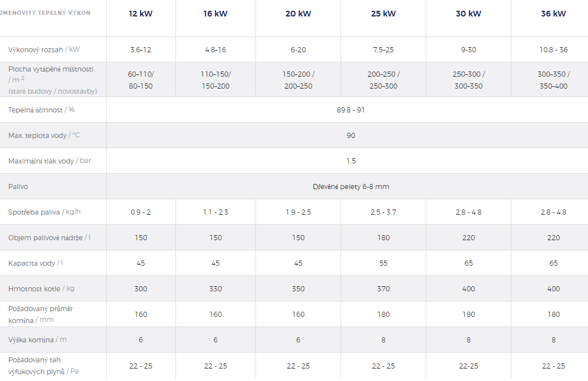Click the 30 kW column header

pos(468,14)
